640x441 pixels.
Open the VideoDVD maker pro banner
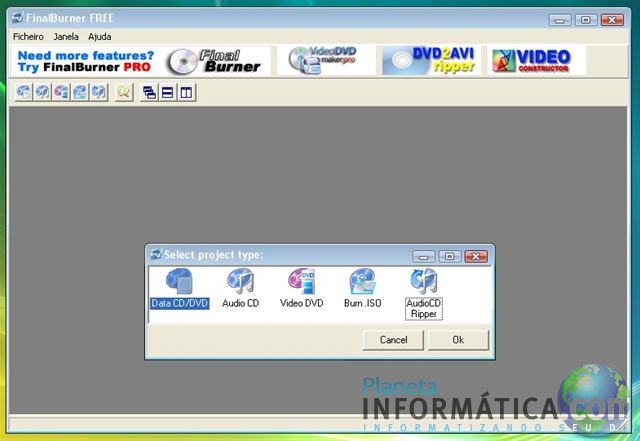click(325, 60)
